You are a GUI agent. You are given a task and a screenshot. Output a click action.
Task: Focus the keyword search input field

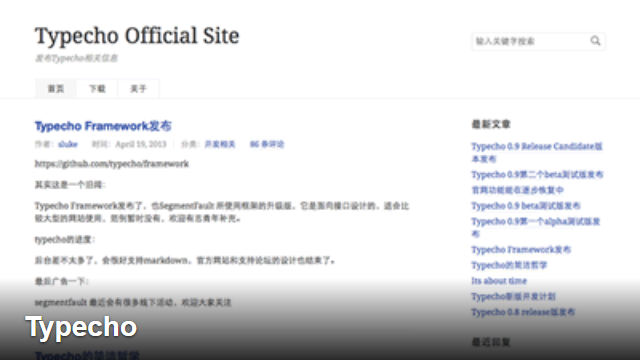(x=538, y=41)
